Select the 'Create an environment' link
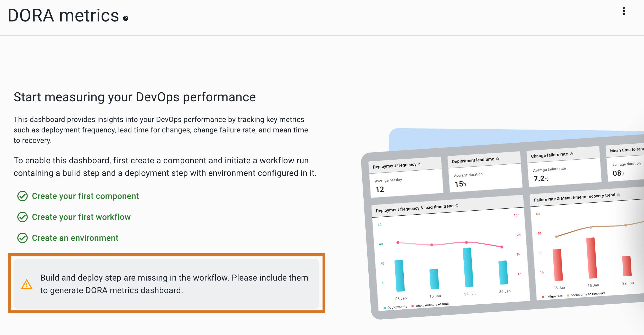Image resolution: width=644 pixels, height=335 pixels. pyautogui.click(x=75, y=238)
